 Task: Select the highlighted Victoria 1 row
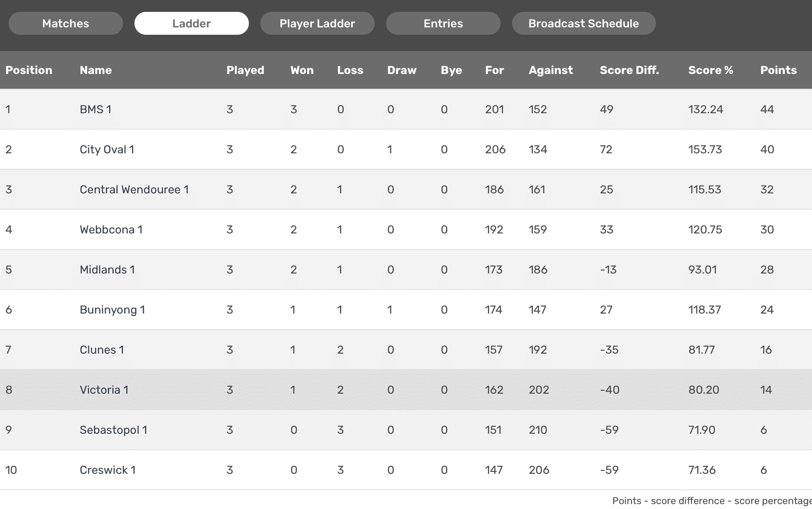406,390
